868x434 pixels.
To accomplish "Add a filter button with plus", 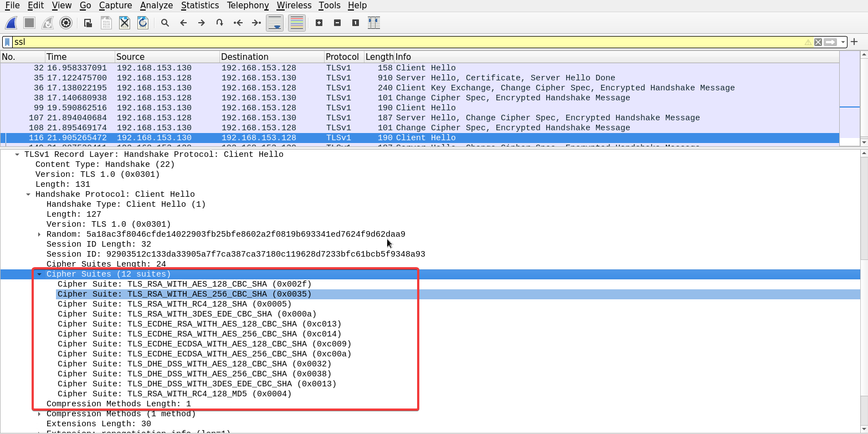I will [854, 42].
